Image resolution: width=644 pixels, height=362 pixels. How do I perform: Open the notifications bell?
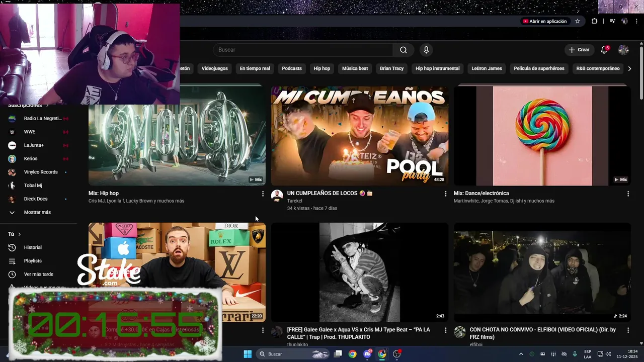604,50
